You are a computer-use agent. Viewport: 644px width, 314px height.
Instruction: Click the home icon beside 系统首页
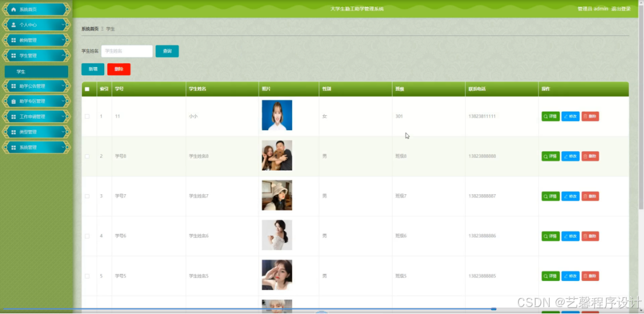[x=13, y=9]
